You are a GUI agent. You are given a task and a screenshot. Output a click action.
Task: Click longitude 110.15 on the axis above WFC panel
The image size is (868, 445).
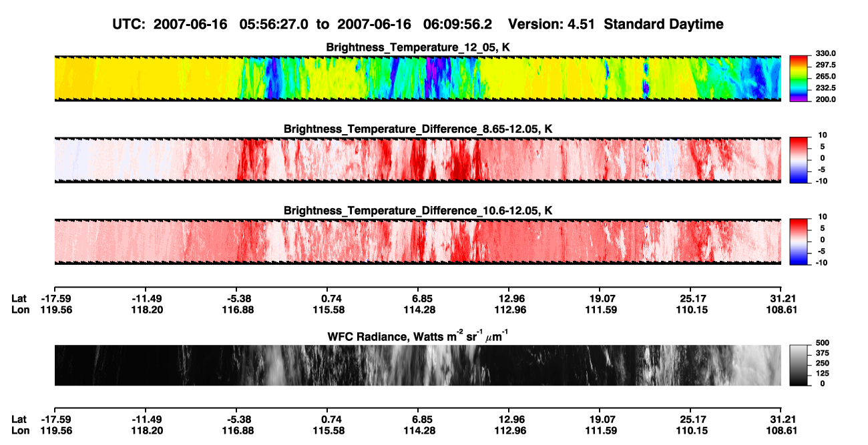692,310
